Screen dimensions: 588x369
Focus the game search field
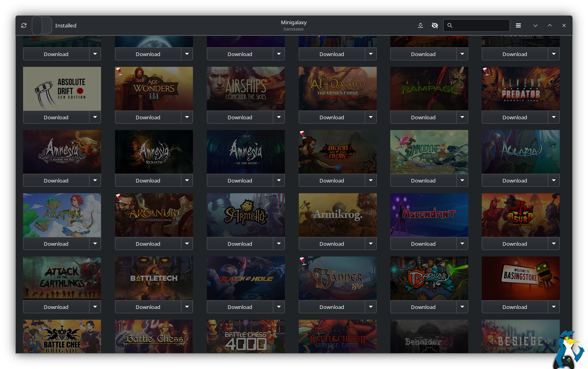(477, 25)
